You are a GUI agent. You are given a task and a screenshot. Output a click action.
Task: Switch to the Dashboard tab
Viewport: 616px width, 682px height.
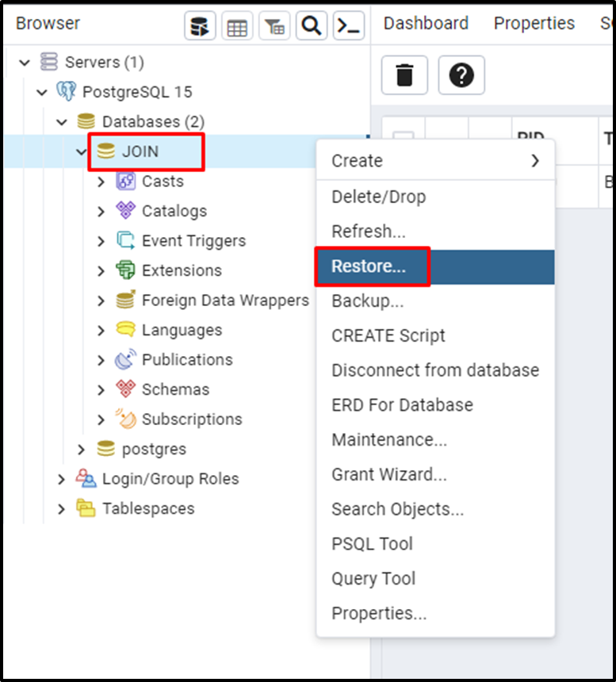(426, 23)
